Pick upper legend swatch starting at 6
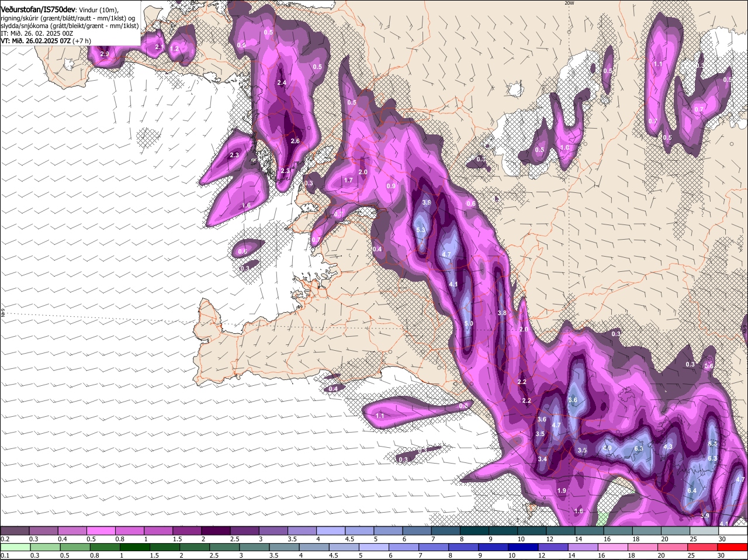This screenshot has height=560, width=748. click(417, 530)
